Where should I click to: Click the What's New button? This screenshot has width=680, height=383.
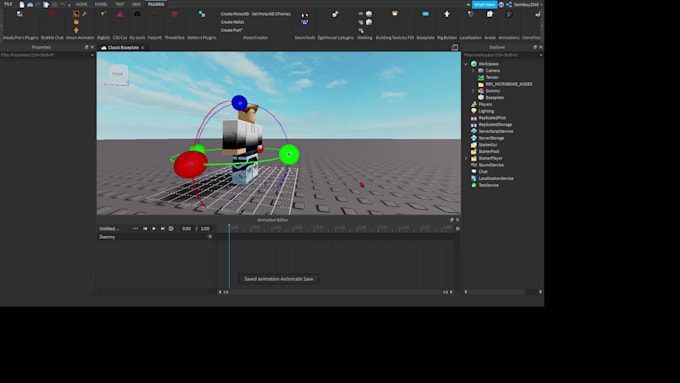point(484,4)
